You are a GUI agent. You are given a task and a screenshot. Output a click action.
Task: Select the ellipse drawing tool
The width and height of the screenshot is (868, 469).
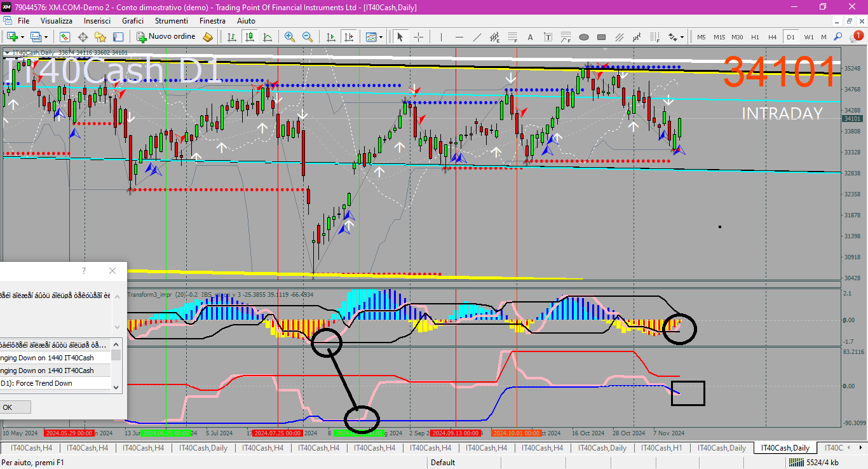[584, 37]
